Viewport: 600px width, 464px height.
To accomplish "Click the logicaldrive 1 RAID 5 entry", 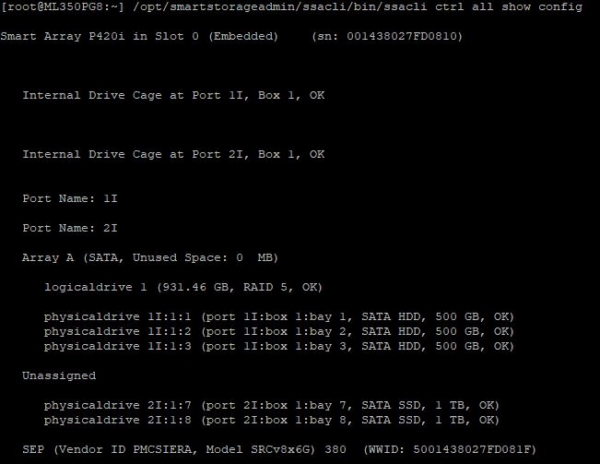I will [x=183, y=287].
